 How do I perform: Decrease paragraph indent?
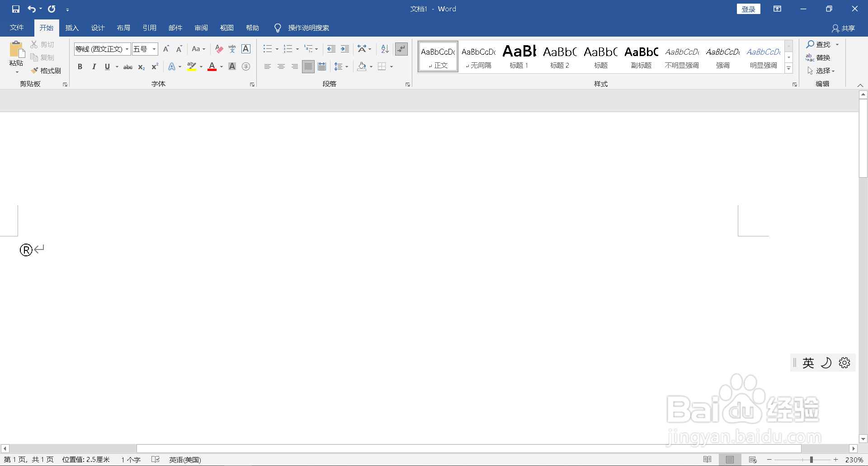coord(331,49)
